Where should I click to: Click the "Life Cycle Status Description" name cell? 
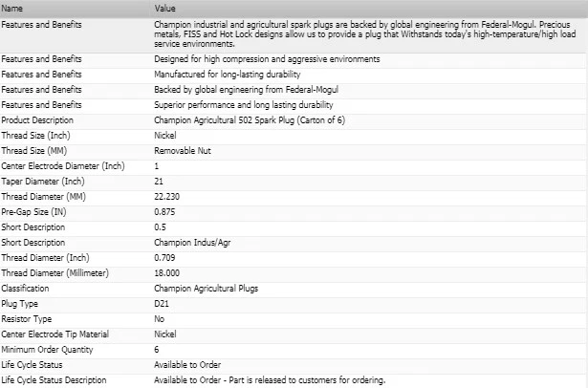54,380
